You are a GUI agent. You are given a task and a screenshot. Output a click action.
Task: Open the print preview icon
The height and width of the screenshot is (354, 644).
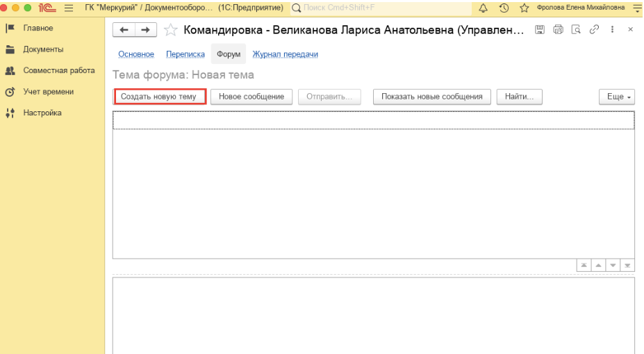click(575, 29)
